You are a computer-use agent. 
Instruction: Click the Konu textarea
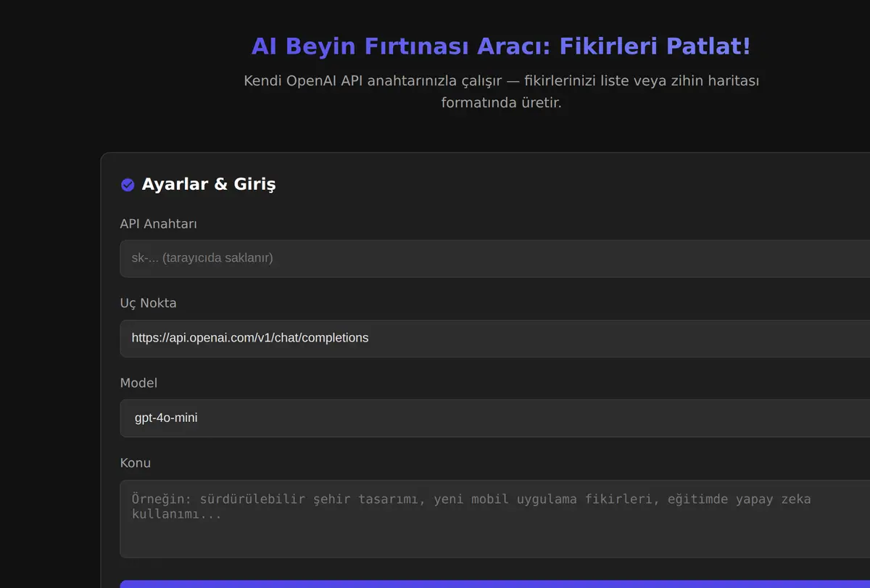point(495,518)
